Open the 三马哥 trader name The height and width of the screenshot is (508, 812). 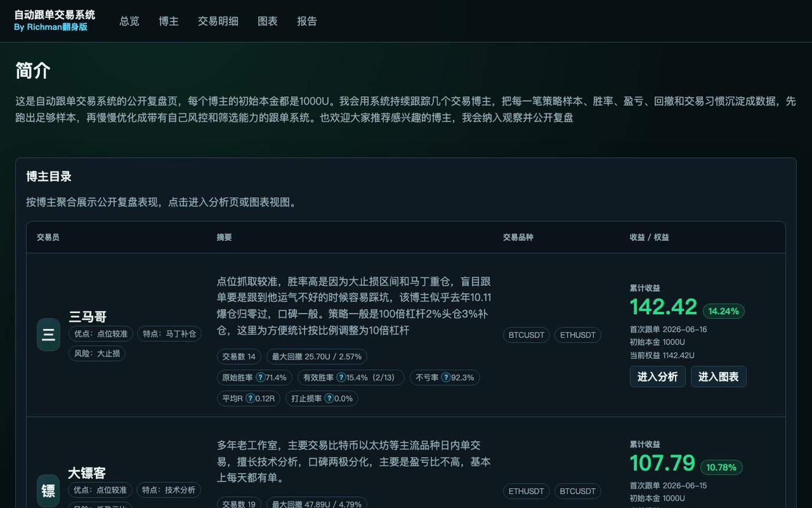point(88,316)
